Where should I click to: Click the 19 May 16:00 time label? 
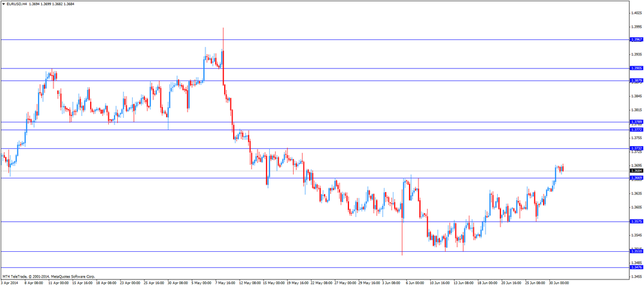tap(296, 283)
